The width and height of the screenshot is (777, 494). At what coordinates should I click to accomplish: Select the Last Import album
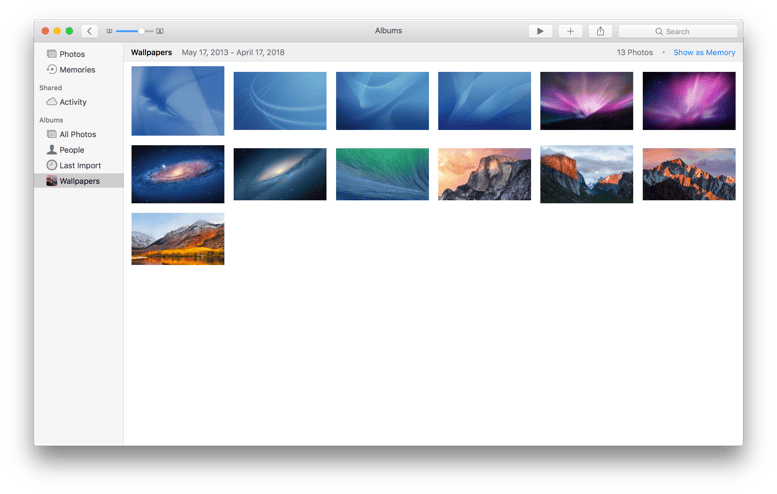[79, 165]
